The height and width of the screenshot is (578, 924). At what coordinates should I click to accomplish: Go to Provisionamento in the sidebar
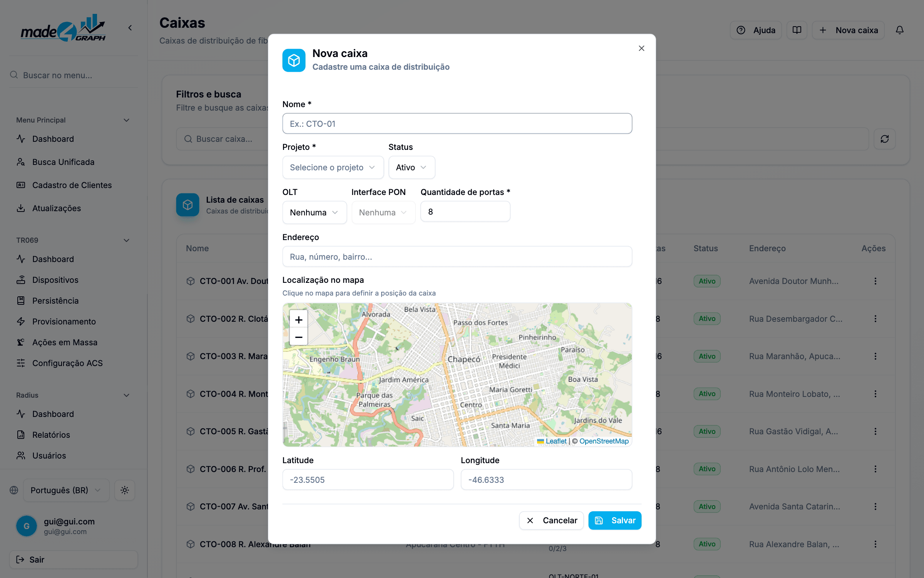pos(64,321)
